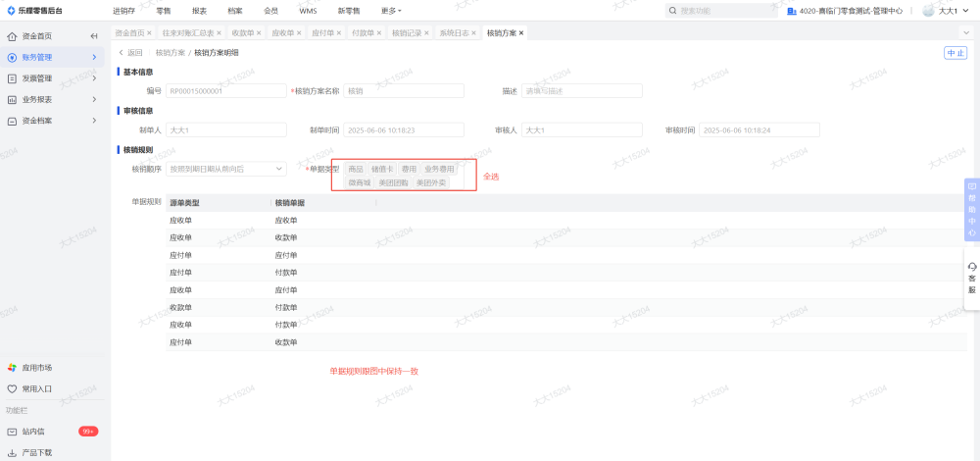980x461 pixels.
Task: Open the 进销存 top menu
Action: [123, 11]
